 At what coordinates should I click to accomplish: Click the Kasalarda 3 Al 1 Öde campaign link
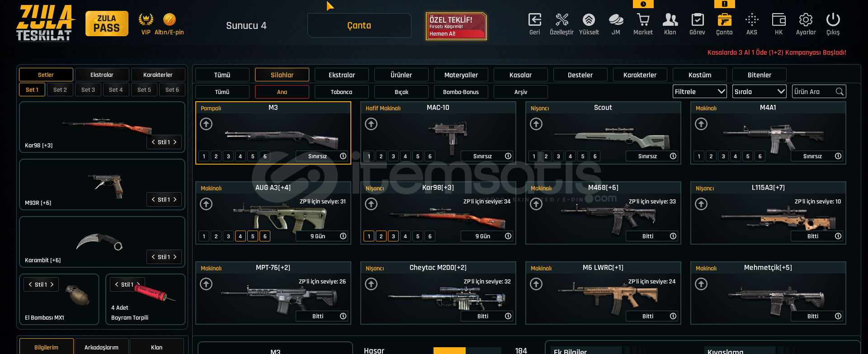pos(777,52)
